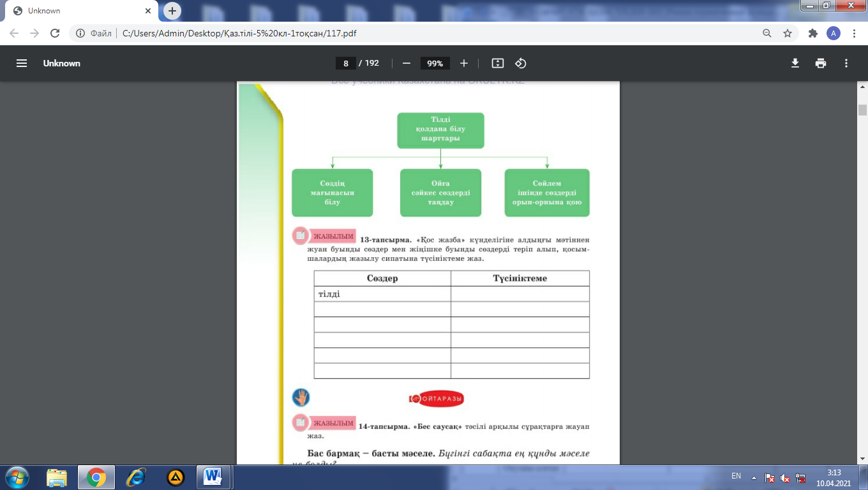This screenshot has height=490, width=868.
Task: Rotate the PDF counterclockwise
Action: point(520,63)
